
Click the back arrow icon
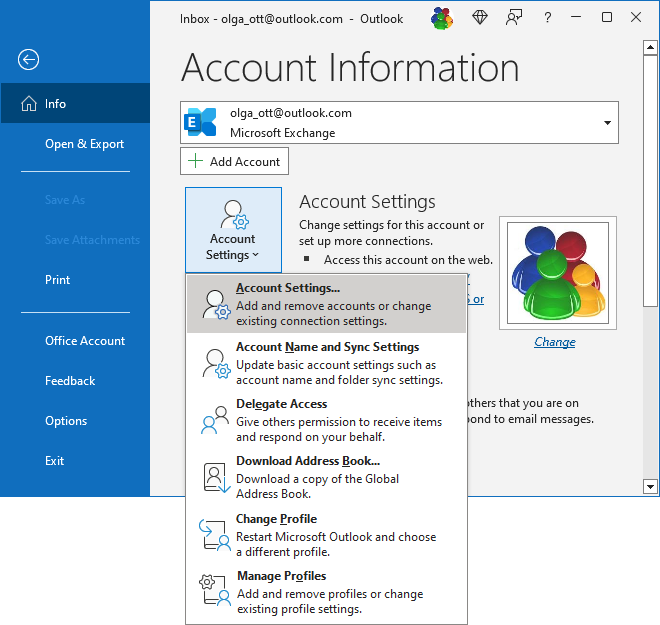28,60
